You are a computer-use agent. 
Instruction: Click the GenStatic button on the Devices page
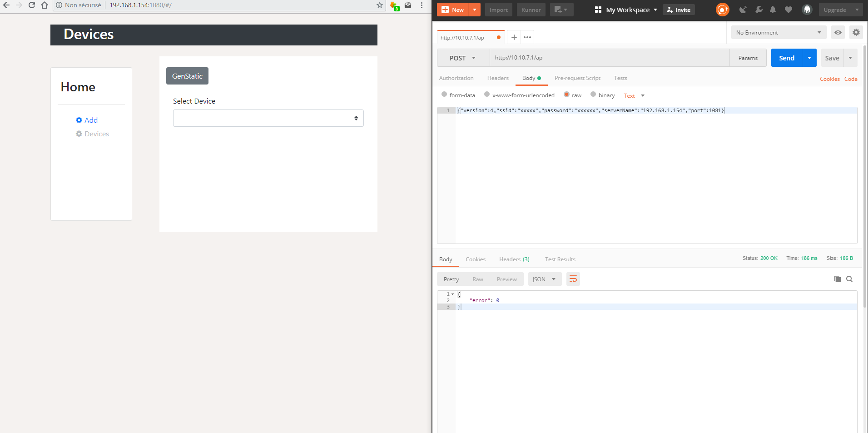pos(187,75)
